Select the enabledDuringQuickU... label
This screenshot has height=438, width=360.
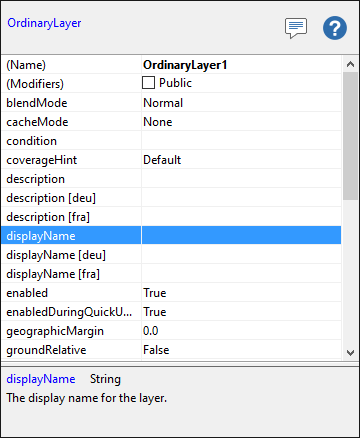(x=69, y=312)
